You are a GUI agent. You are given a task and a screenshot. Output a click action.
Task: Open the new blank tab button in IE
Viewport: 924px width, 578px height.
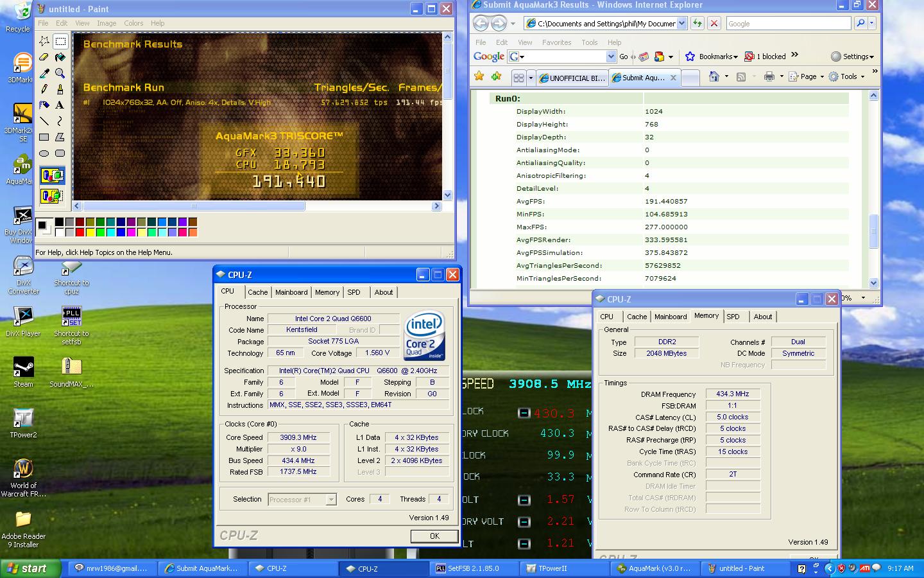(690, 78)
